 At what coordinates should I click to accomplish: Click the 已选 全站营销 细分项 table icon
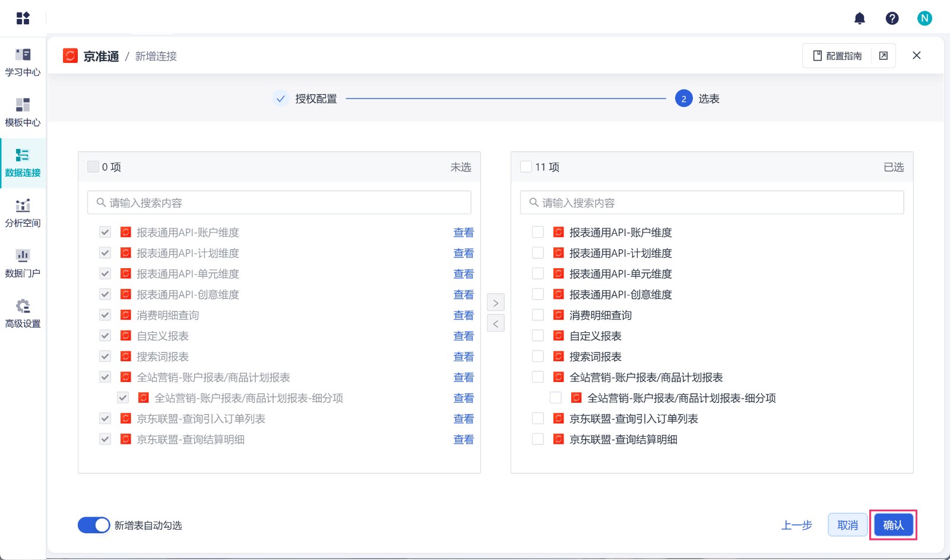point(576,398)
